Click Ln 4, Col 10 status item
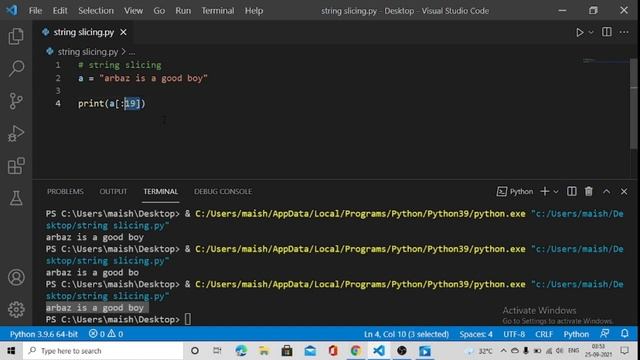The image size is (640, 360). click(406, 334)
